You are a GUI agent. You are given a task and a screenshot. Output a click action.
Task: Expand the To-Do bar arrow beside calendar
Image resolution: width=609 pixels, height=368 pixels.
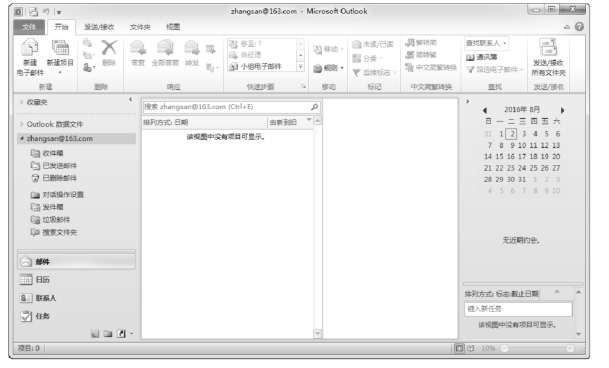coord(468,101)
